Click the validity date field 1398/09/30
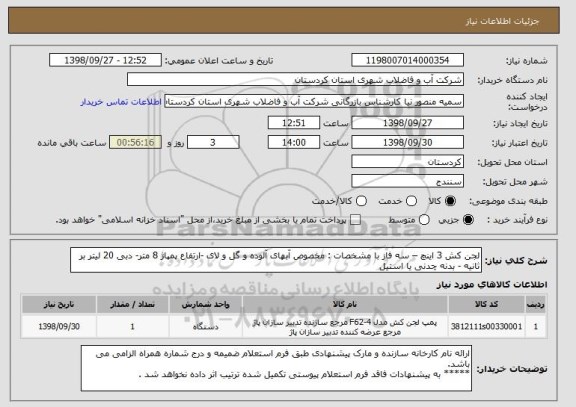The width and height of the screenshot is (576, 407). tap(407, 142)
